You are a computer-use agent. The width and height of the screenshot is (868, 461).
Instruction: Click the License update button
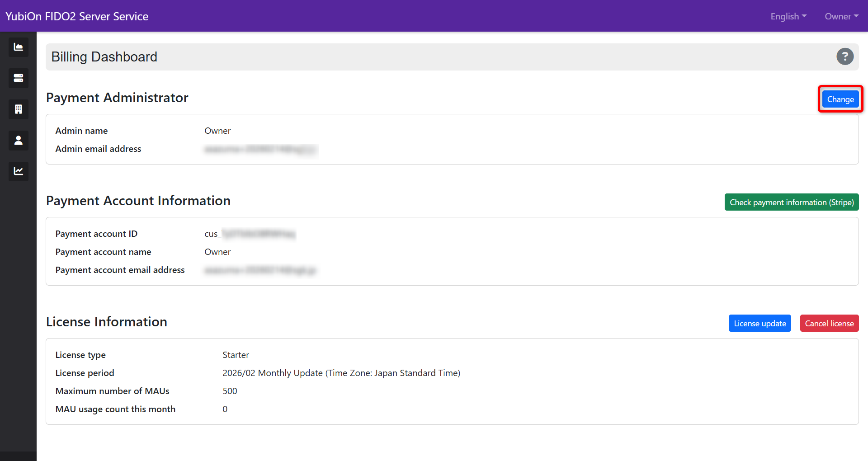[759, 324]
